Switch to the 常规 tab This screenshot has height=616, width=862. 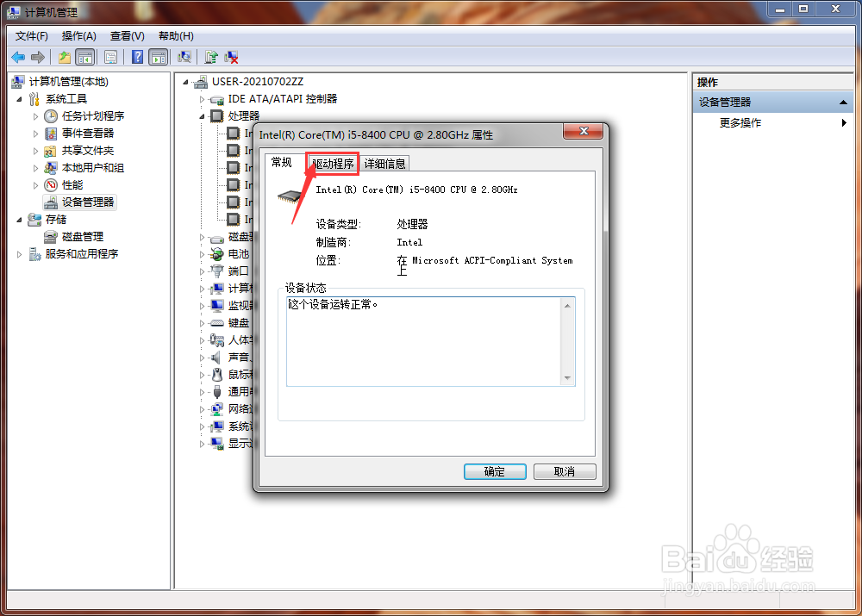[x=282, y=163]
